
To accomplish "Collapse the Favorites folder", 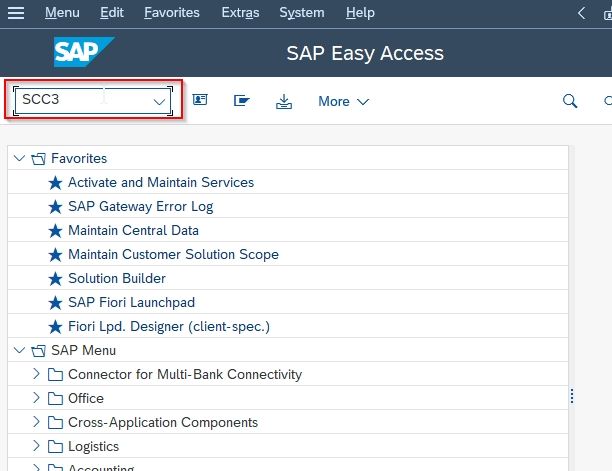I will tap(19, 158).
